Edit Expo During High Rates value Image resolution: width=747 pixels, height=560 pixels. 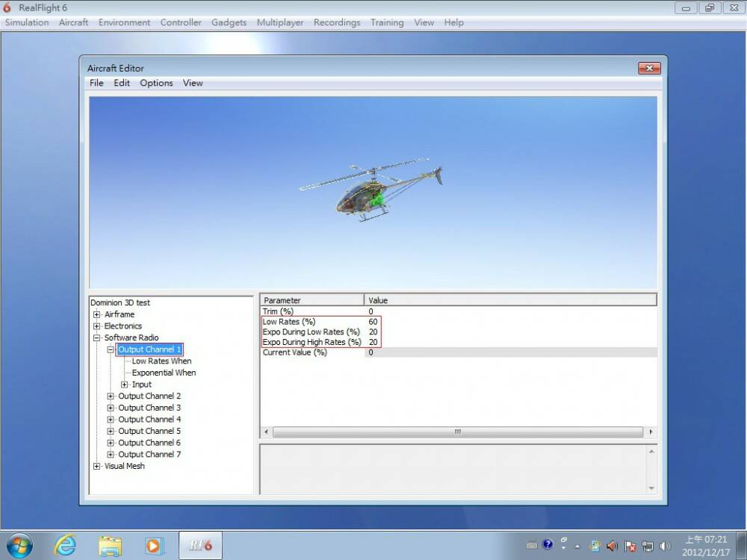pos(373,343)
